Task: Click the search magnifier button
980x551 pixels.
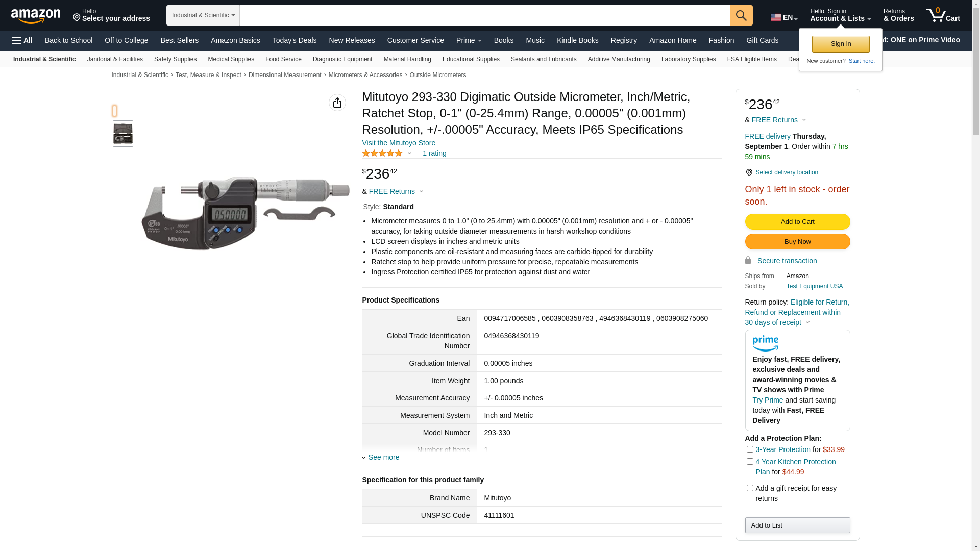Action: 741,15
